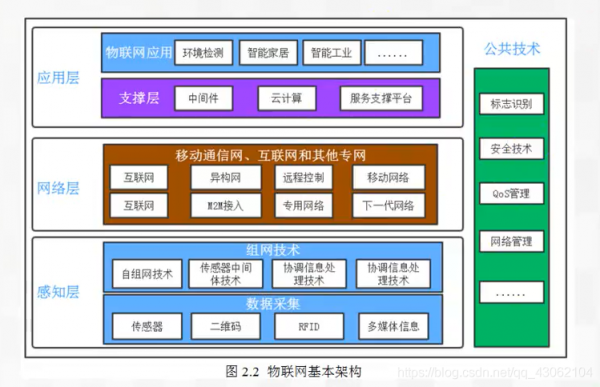Click the ellipsis box in green 公共技术 column
Image resolution: width=600 pixels, height=387 pixels.
coord(512,292)
